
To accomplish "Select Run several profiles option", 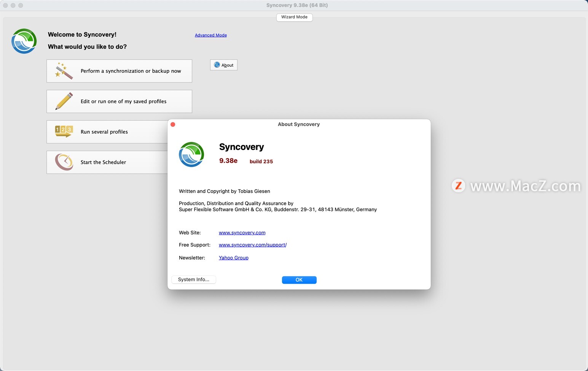I will pyautogui.click(x=107, y=132).
